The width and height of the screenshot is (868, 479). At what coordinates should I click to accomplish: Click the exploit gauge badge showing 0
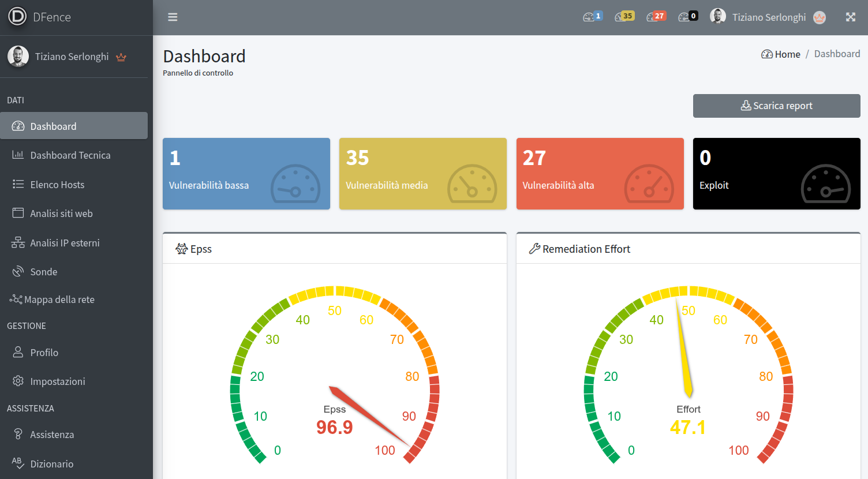point(688,16)
